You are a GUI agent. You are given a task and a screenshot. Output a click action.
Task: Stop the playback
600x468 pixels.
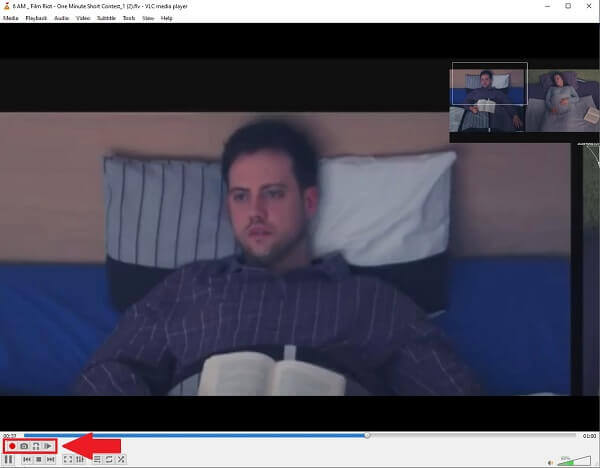click(39, 460)
